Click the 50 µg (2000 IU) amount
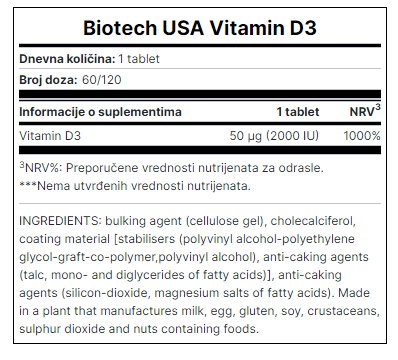 coord(274,136)
